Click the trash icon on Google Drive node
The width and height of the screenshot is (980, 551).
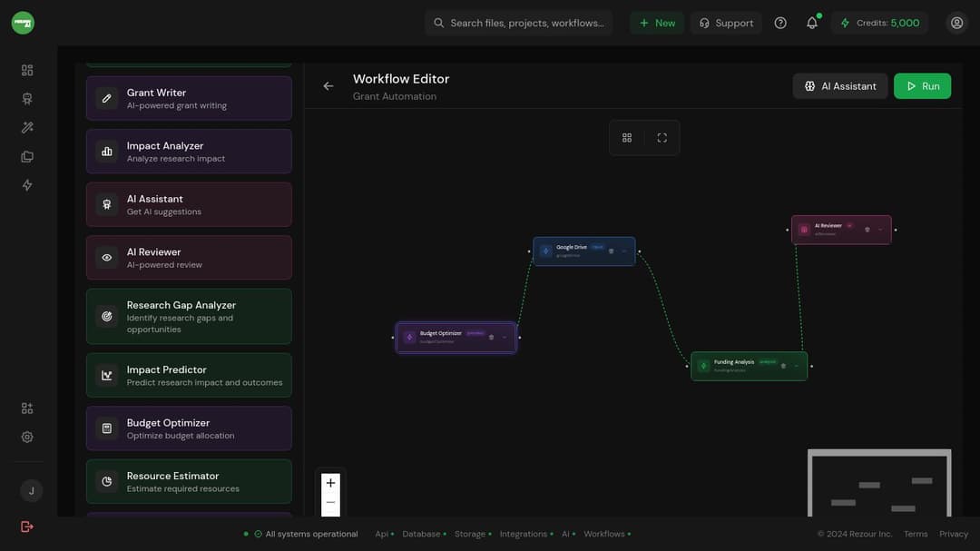pyautogui.click(x=611, y=251)
